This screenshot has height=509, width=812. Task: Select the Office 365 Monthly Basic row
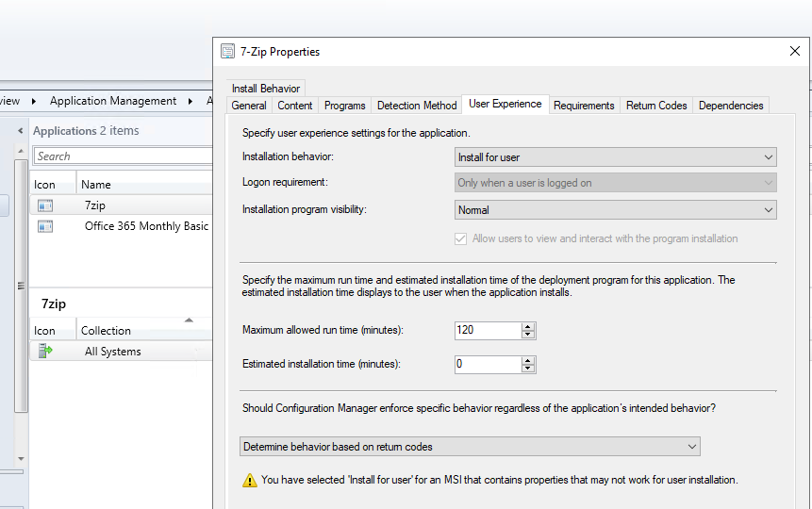[x=121, y=226]
